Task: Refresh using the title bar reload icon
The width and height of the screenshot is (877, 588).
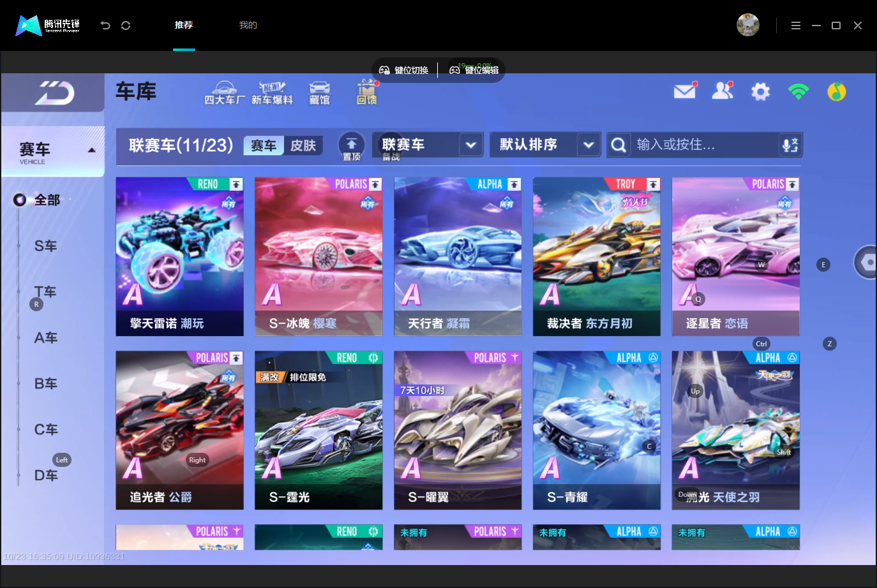Action: [x=126, y=26]
